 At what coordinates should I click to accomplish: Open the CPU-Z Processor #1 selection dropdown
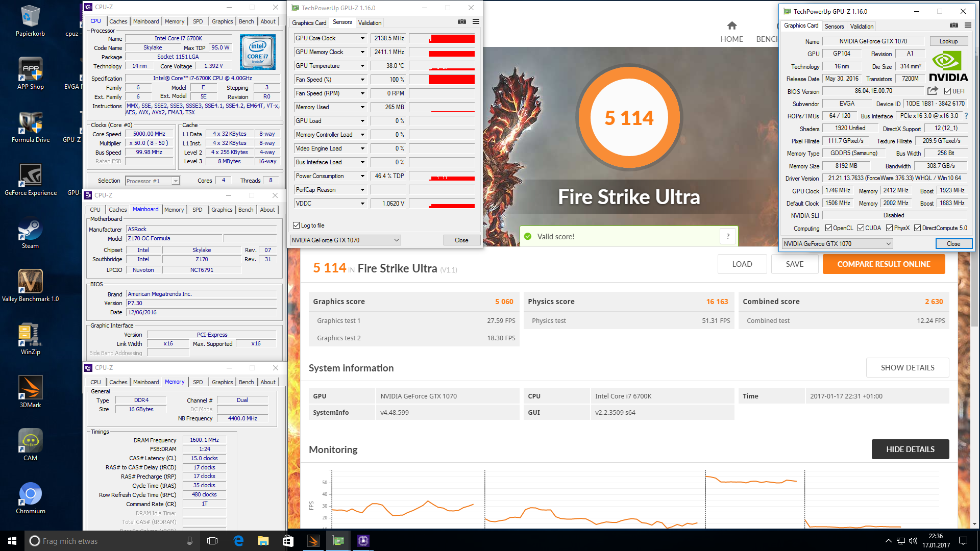(152, 181)
